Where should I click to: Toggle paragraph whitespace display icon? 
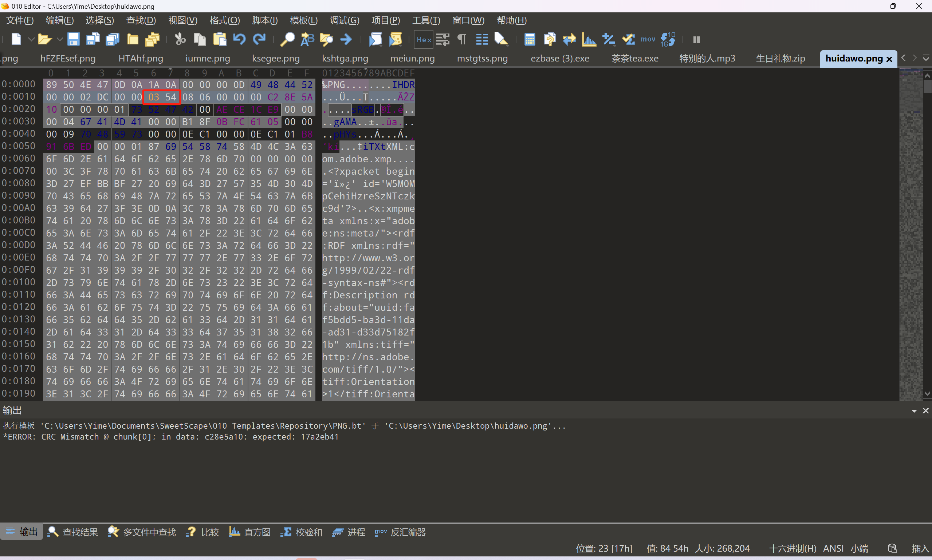tap(462, 39)
